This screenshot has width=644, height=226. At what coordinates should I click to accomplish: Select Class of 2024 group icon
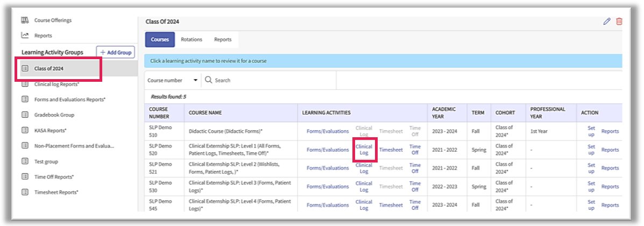[25, 68]
